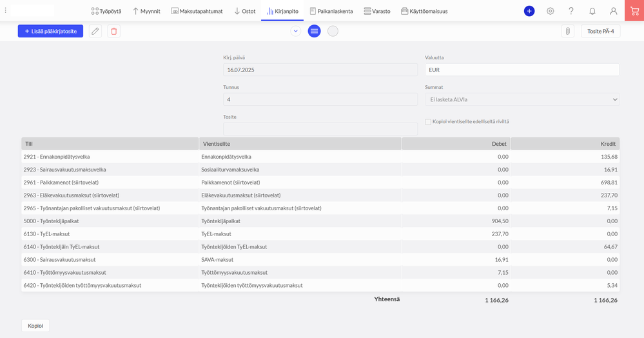Click the Sosiaaliturvamaksuvelka description cell
This screenshot has height=338, width=644.
pyautogui.click(x=300, y=170)
